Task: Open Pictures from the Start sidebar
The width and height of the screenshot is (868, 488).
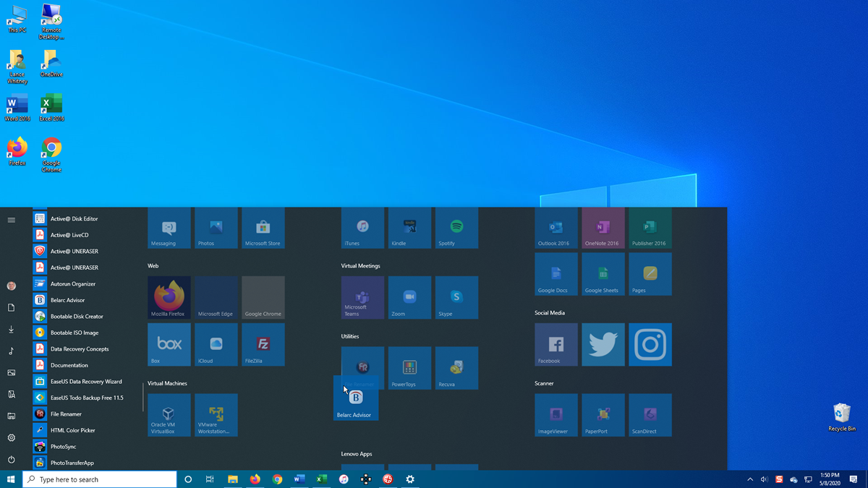Action: 11,372
